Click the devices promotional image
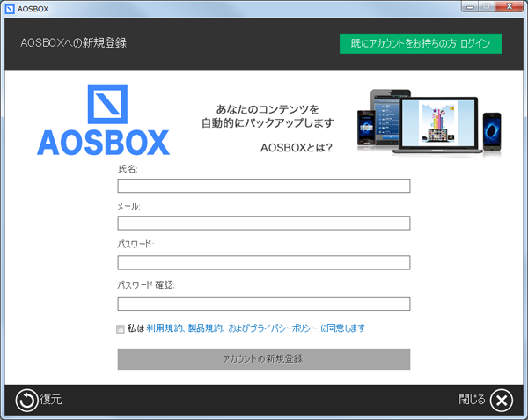Viewport: 528px width, 420px height. pos(429,123)
